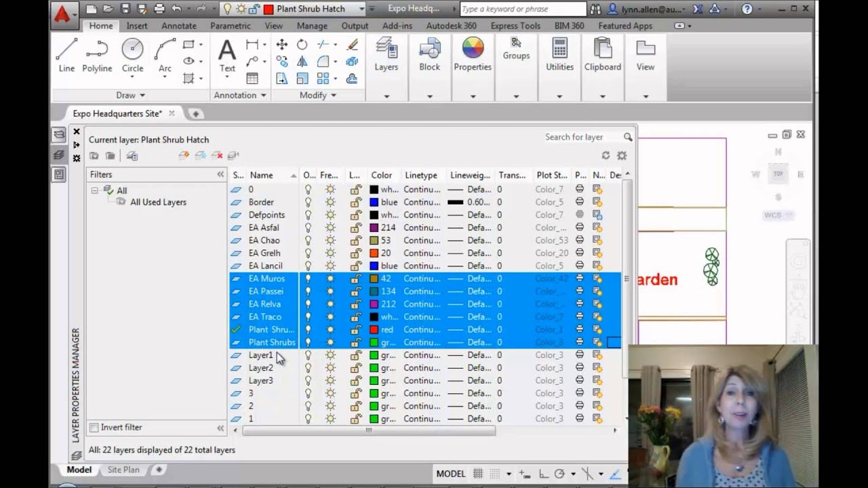The width and height of the screenshot is (868, 488).
Task: Select the Polyline tool
Action: click(97, 56)
